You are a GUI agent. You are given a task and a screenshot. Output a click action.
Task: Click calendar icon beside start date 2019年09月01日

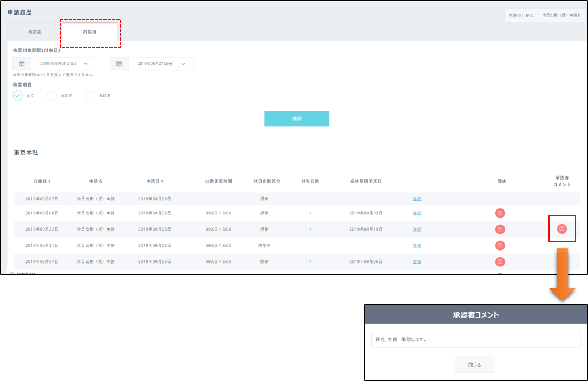(x=22, y=64)
